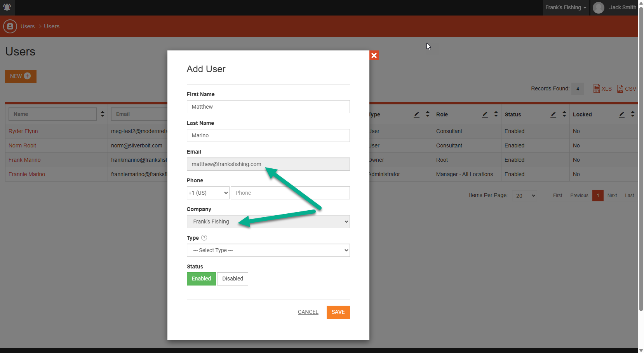The width and height of the screenshot is (644, 353).
Task: Click the Email input field
Action: click(268, 164)
